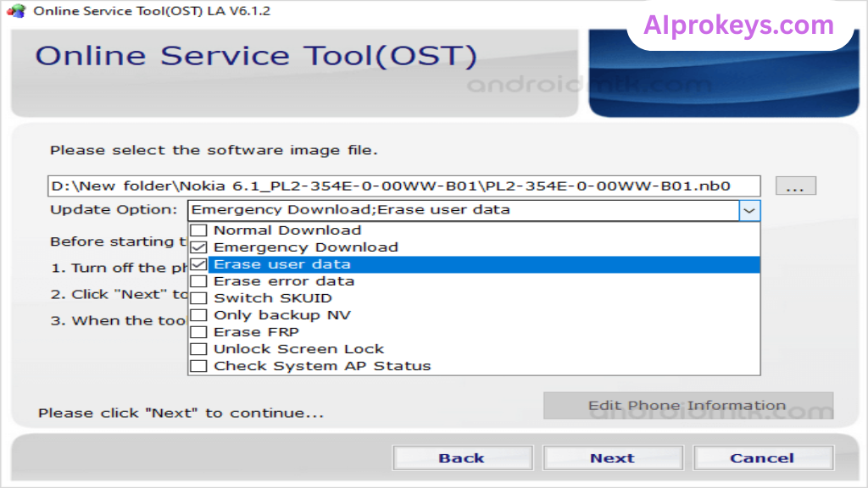This screenshot has height=488, width=868.
Task: Select the "Switch SKUID" list entry text
Action: click(273, 298)
